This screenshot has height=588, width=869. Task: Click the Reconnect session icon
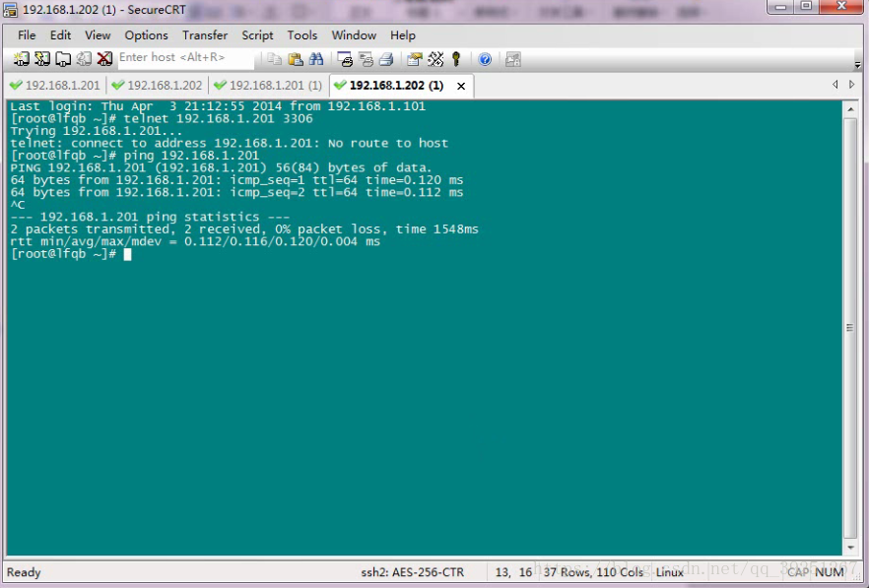(x=84, y=59)
